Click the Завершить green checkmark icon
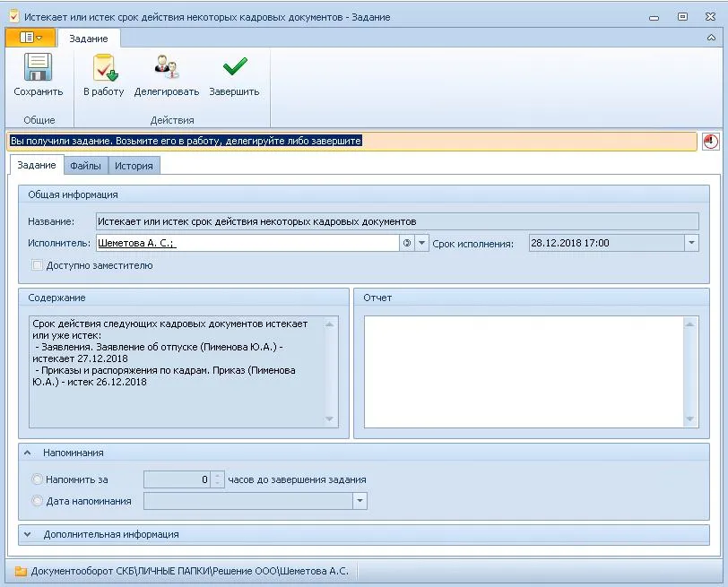 234,68
